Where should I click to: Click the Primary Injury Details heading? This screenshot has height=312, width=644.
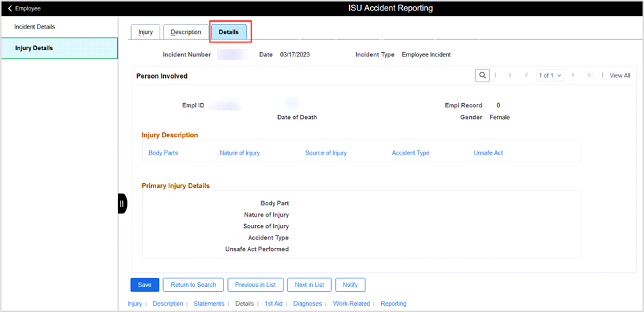tap(176, 186)
